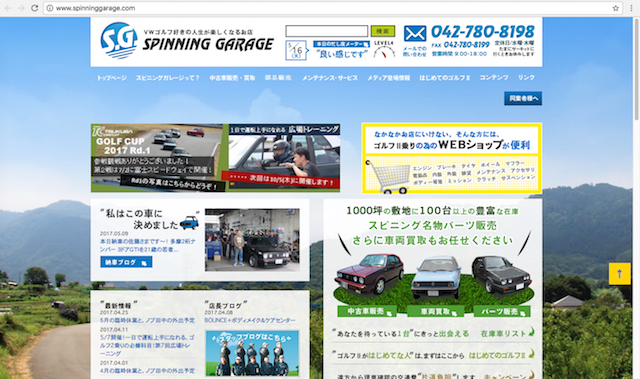This screenshot has height=379, width=640.
Task: Click the green 中古車販売 button
Action: point(367,311)
